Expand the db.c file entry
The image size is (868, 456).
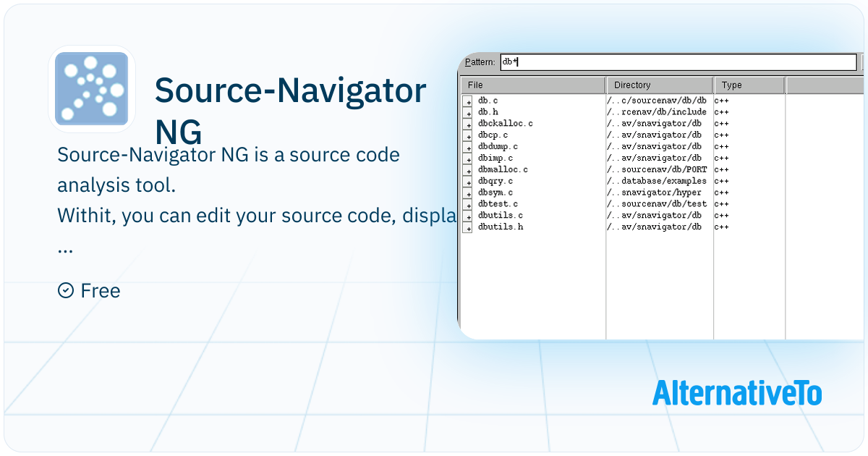tap(468, 101)
